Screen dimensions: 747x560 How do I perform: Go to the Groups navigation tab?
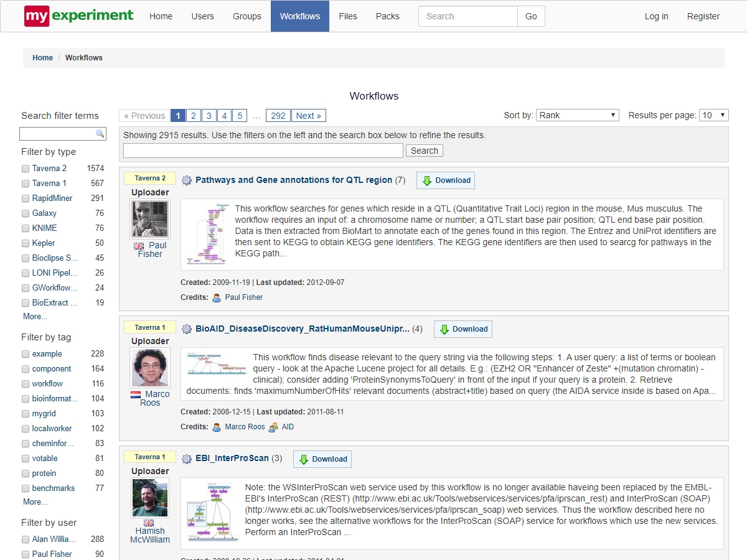[247, 16]
